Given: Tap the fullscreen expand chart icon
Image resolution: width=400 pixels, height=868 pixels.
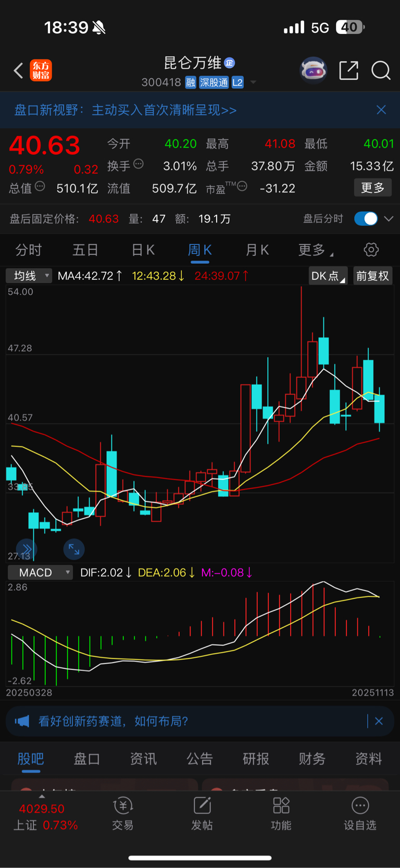Looking at the screenshot, I should pos(74,549).
